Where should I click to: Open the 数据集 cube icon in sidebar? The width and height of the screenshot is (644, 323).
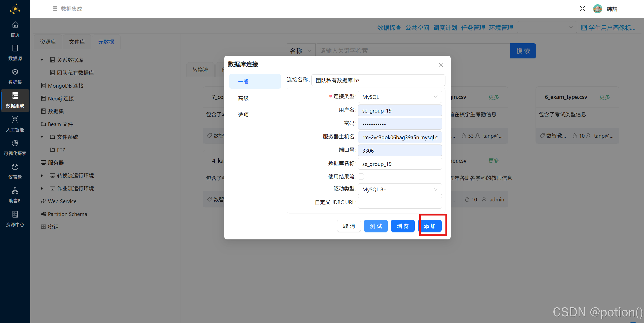coord(15,72)
